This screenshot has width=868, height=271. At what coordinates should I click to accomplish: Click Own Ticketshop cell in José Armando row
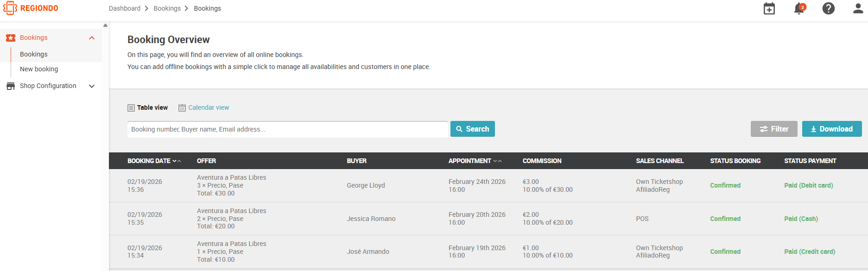pyautogui.click(x=659, y=252)
